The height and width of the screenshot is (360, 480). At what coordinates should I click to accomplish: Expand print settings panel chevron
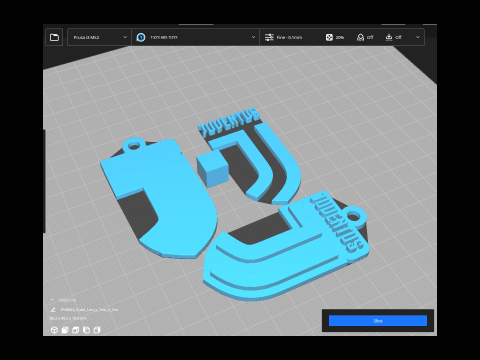point(418,37)
